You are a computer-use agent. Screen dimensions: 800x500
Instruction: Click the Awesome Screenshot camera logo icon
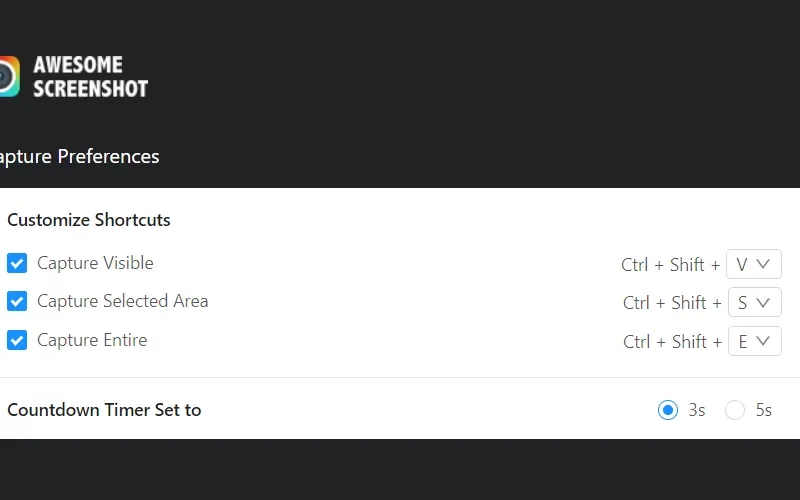9,77
